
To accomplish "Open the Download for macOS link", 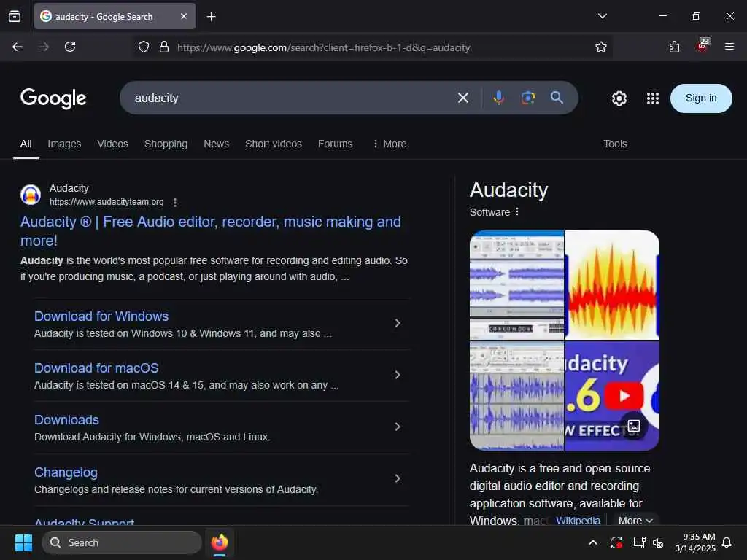I will tap(96, 368).
